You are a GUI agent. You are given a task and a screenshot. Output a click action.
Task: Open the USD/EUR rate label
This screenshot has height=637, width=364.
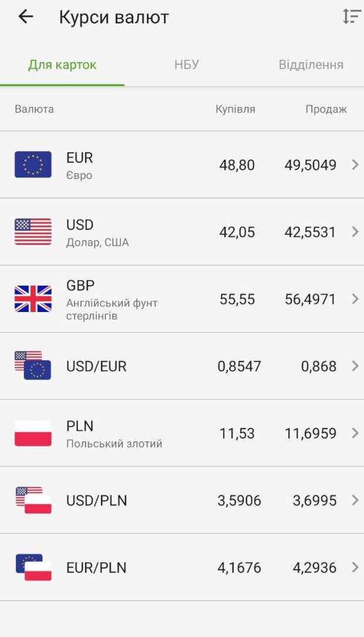click(x=96, y=366)
